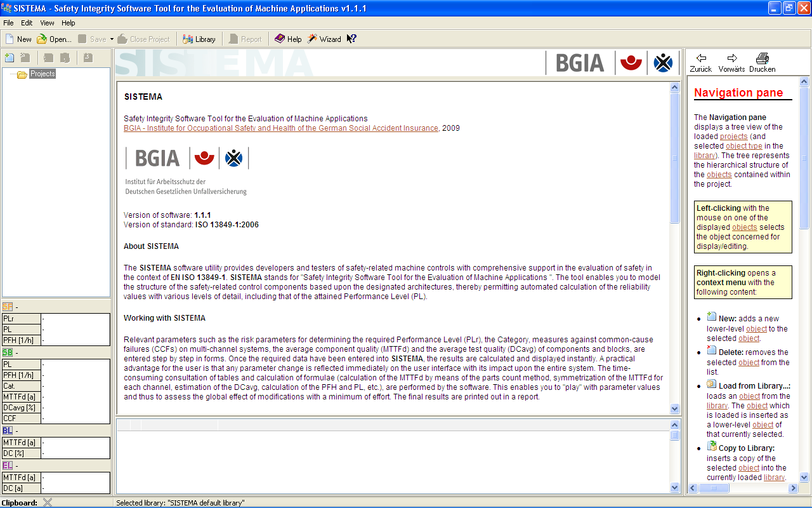This screenshot has height=508, width=812.
Task: Select the Projects folder in the tree
Action: (x=43, y=74)
